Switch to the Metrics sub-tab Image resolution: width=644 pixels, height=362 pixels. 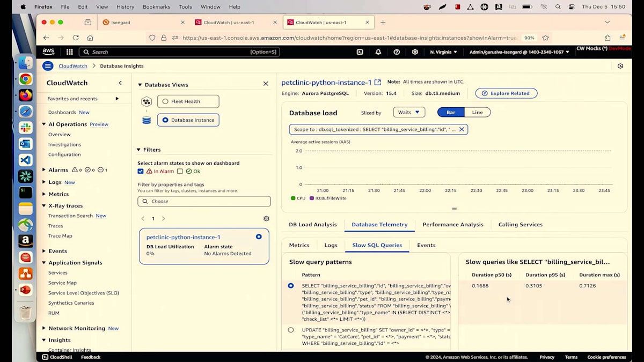point(299,245)
